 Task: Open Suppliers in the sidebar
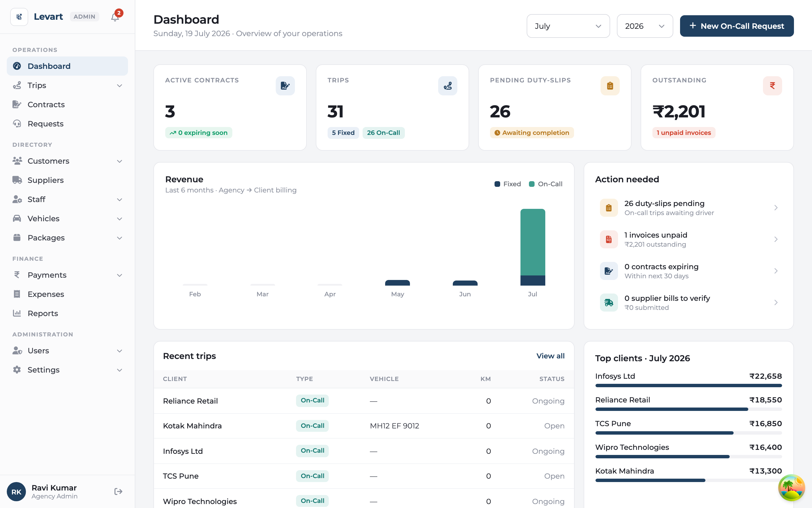coord(67,180)
